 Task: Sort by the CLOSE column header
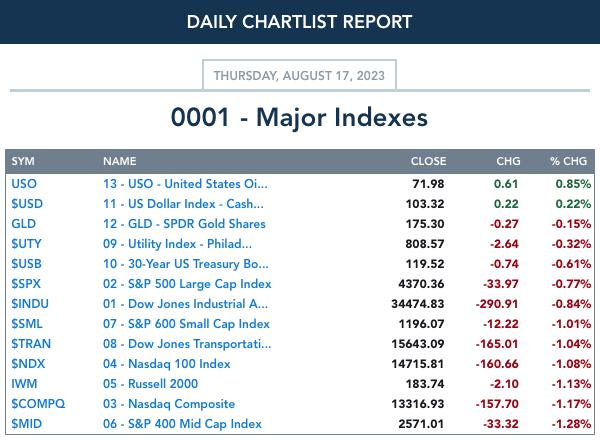tap(428, 161)
